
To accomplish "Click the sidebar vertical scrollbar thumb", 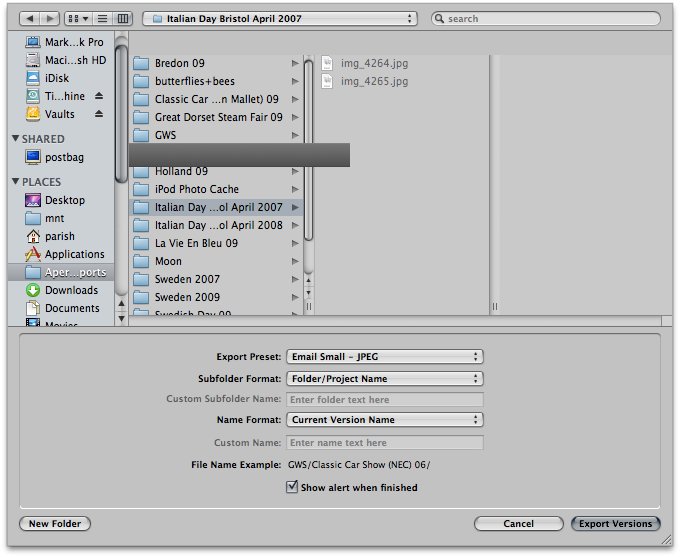I will [x=121, y=113].
